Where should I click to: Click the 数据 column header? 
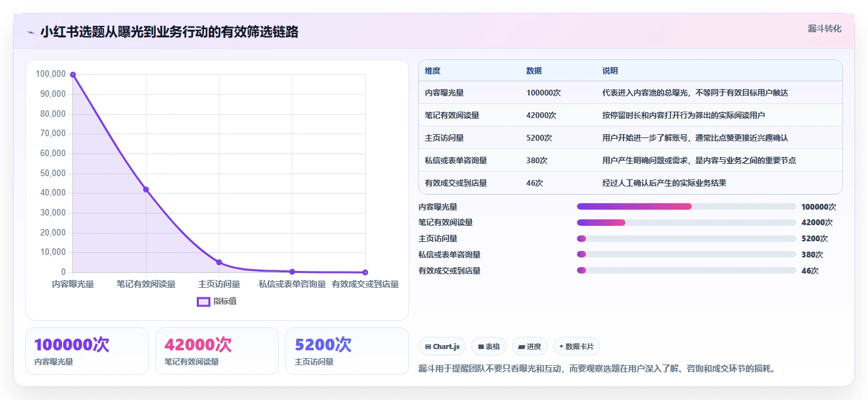point(534,71)
